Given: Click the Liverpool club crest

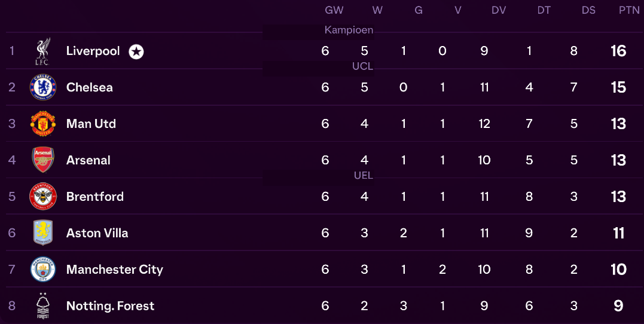Looking at the screenshot, I should [42, 51].
